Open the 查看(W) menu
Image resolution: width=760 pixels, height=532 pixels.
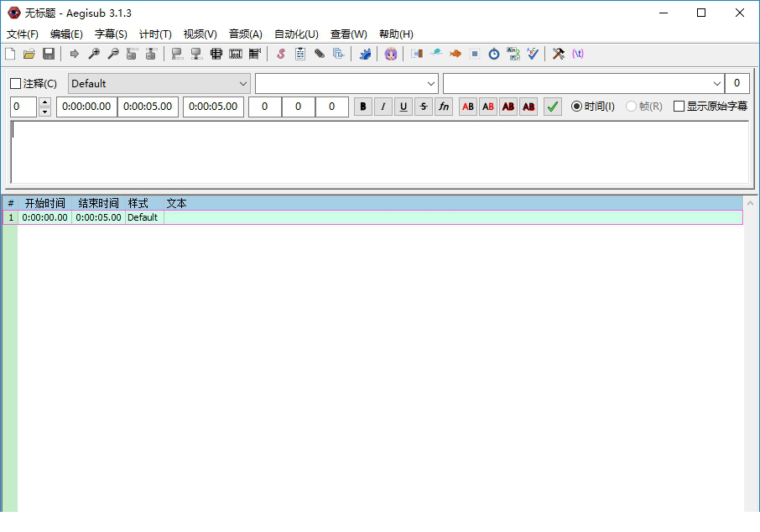[x=348, y=34]
